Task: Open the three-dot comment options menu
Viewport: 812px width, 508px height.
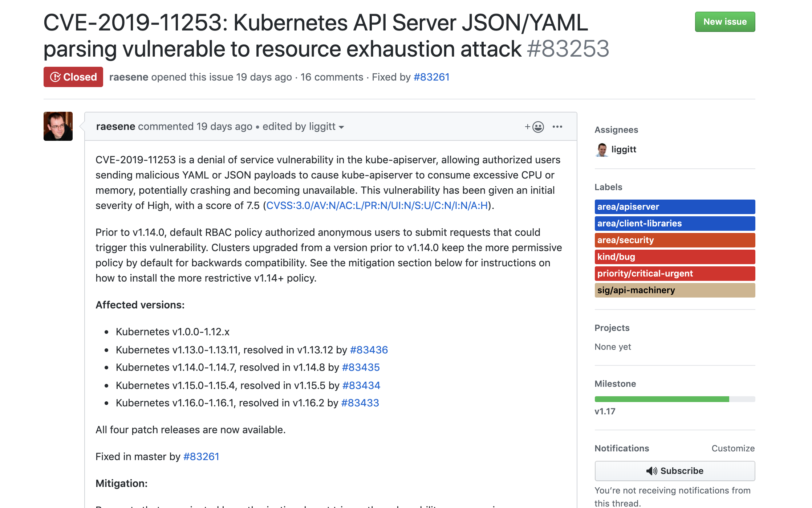Action: [x=557, y=127]
